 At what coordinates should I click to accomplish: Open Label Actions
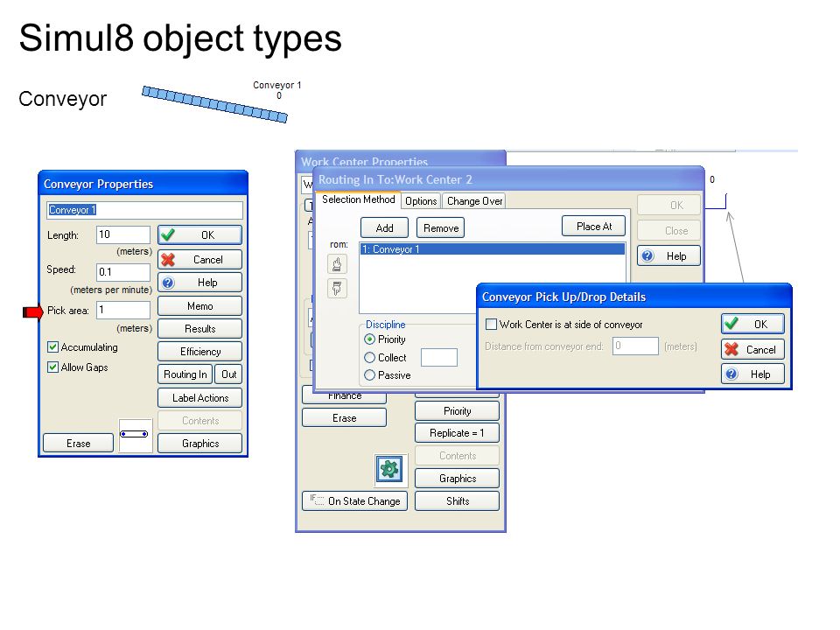[x=199, y=398]
